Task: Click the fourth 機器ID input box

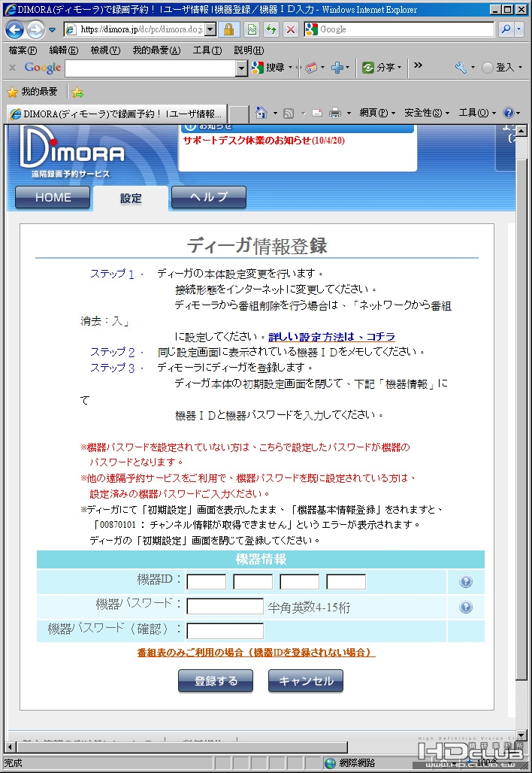Action: pyautogui.click(x=346, y=582)
